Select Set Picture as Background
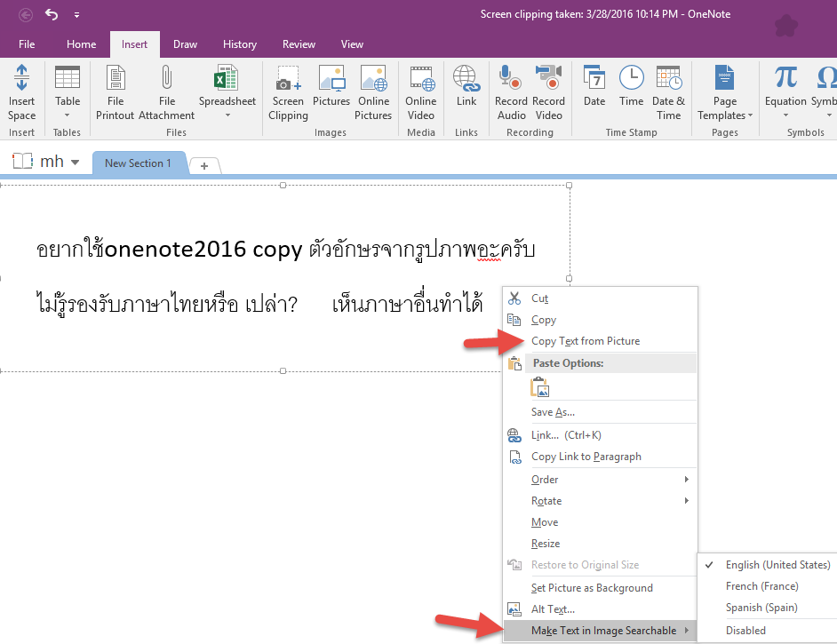Viewport: 837px width, 644px height. coord(601,587)
